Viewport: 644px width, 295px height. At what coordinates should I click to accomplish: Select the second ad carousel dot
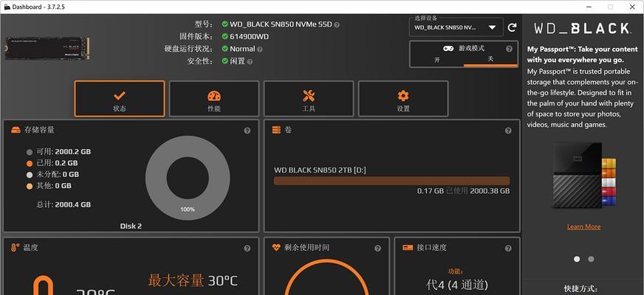pos(591,259)
